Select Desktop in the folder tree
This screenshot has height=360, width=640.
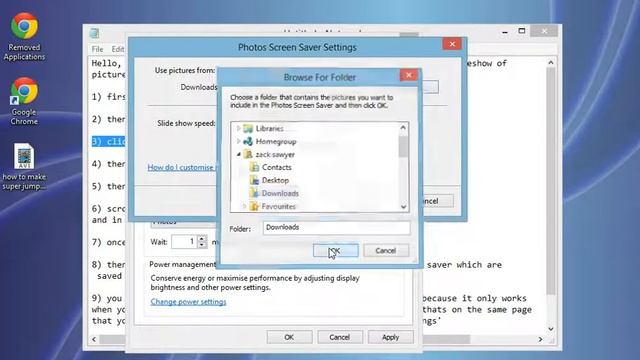(275, 180)
